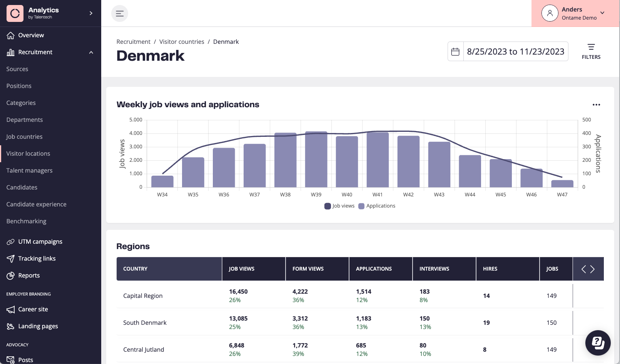Collapse the Recruitment section chevron
This screenshot has width=620, height=364.
(91, 52)
